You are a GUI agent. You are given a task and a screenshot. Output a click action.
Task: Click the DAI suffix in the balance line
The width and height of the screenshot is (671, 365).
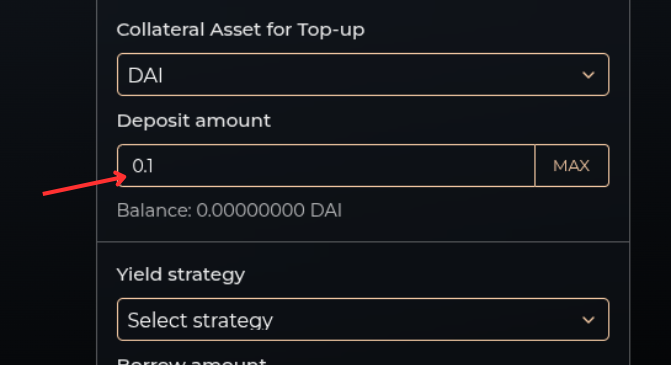coord(326,211)
